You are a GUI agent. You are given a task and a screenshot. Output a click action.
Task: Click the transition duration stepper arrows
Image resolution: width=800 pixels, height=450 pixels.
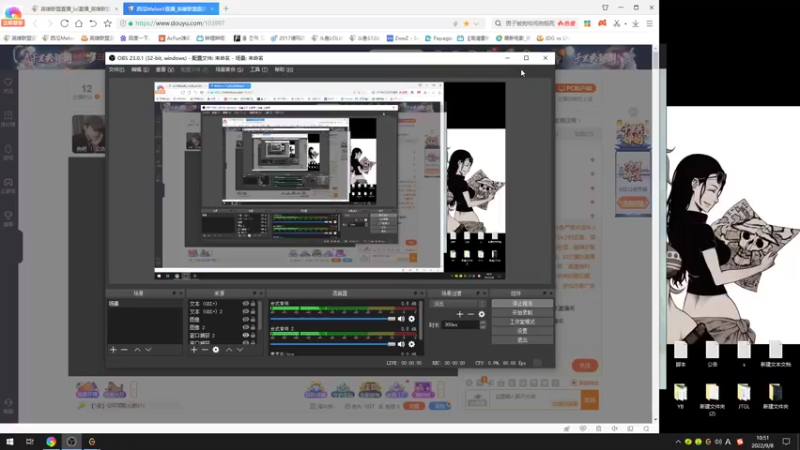tap(483, 325)
